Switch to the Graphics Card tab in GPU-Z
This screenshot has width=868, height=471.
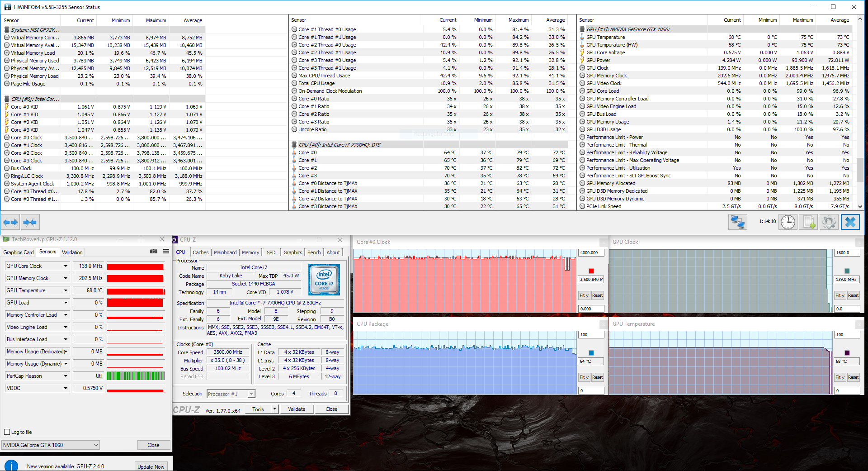coord(19,252)
